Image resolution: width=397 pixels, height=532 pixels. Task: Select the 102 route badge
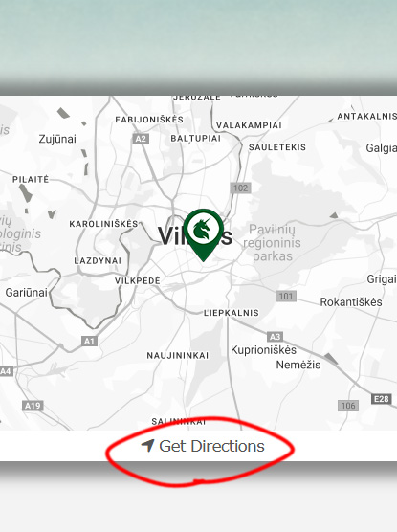tap(240, 188)
